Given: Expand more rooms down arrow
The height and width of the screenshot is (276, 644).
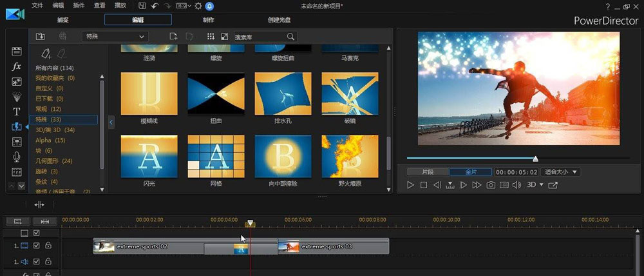Looking at the screenshot, I should [21, 186].
